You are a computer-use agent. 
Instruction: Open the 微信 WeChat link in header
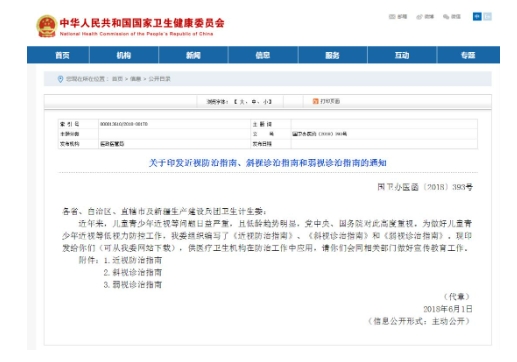(x=452, y=17)
